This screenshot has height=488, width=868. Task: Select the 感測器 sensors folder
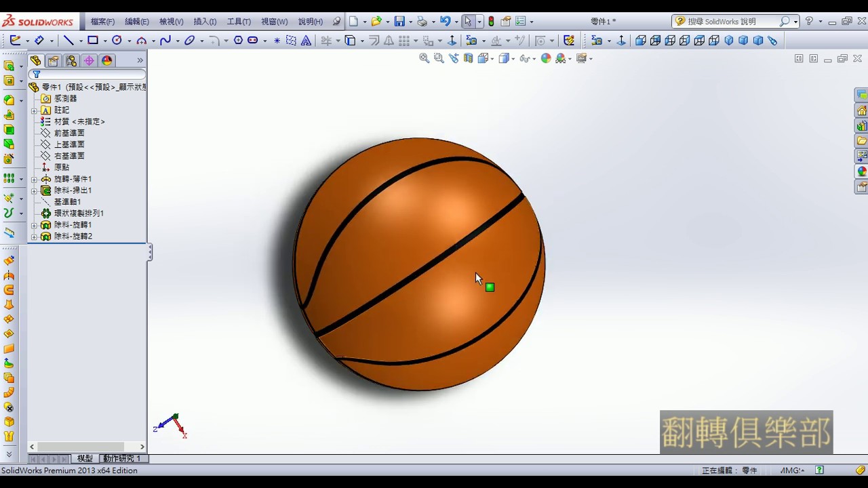click(x=66, y=99)
